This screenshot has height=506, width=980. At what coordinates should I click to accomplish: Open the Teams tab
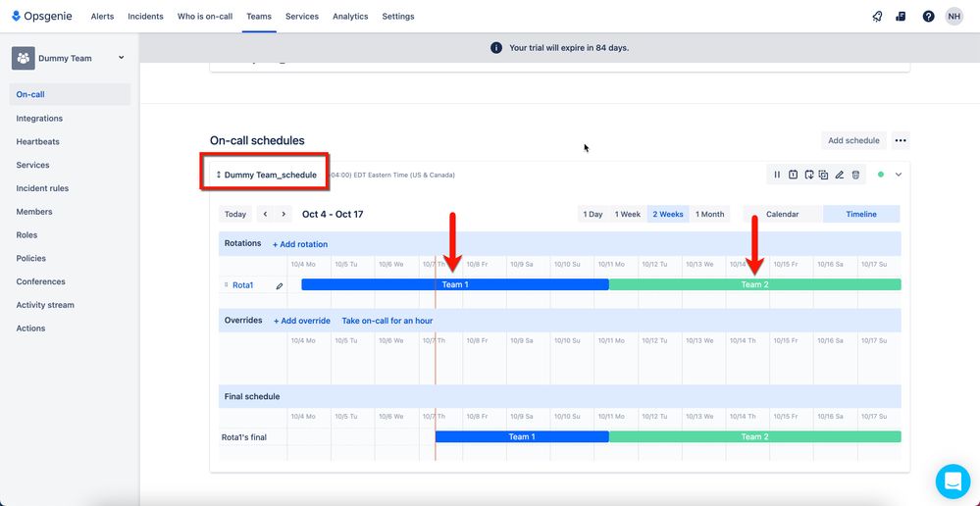click(x=259, y=17)
